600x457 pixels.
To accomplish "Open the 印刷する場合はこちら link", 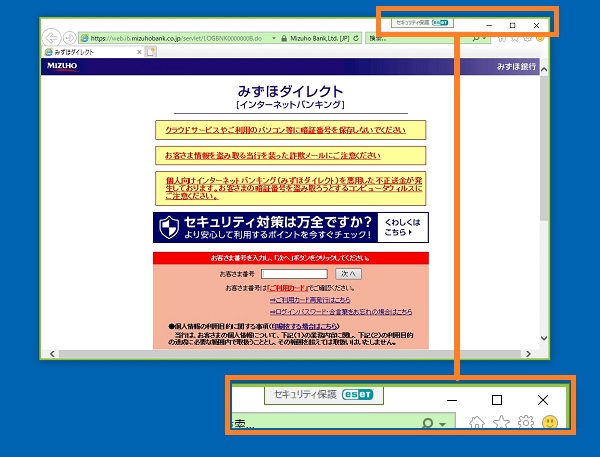I will tap(305, 326).
